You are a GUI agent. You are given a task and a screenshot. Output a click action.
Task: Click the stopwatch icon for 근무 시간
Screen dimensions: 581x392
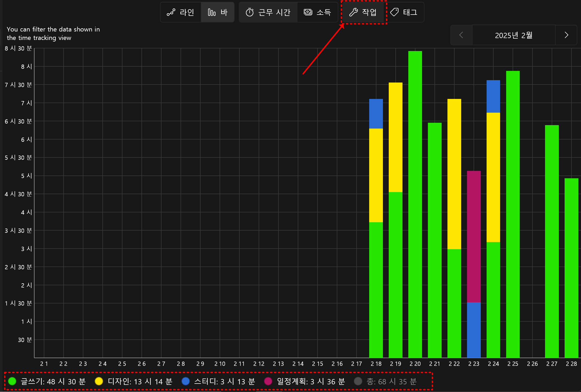click(x=249, y=12)
